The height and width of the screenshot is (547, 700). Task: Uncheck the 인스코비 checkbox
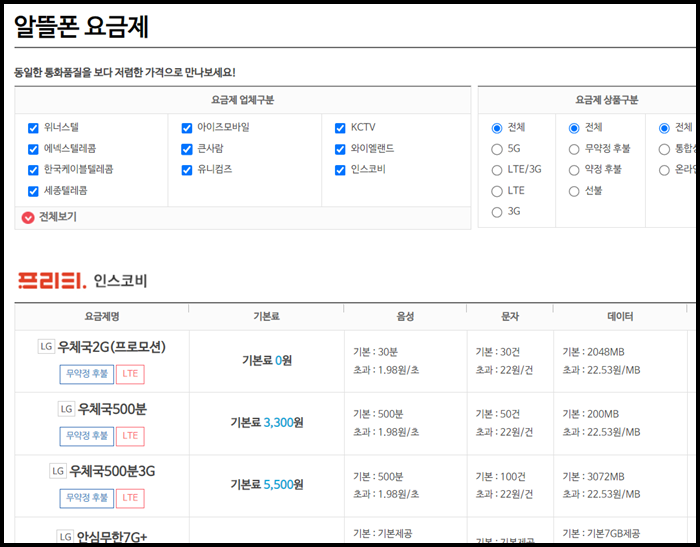tap(340, 170)
